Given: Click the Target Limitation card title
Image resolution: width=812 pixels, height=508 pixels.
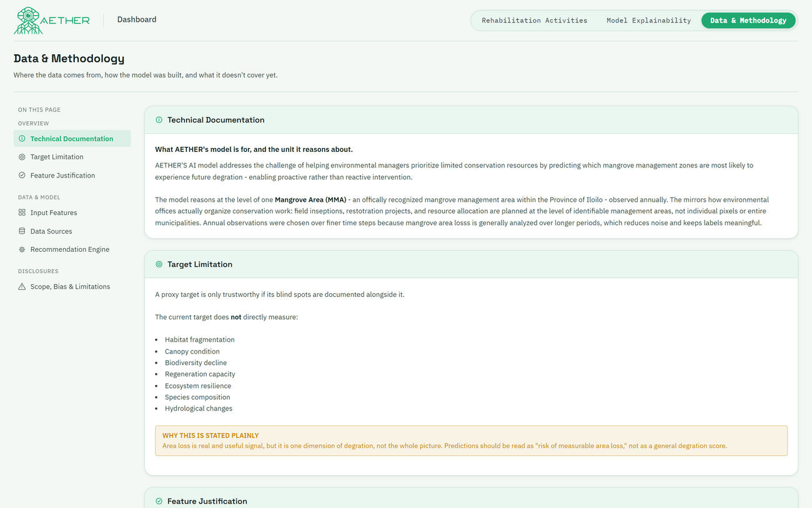Looking at the screenshot, I should [x=200, y=264].
